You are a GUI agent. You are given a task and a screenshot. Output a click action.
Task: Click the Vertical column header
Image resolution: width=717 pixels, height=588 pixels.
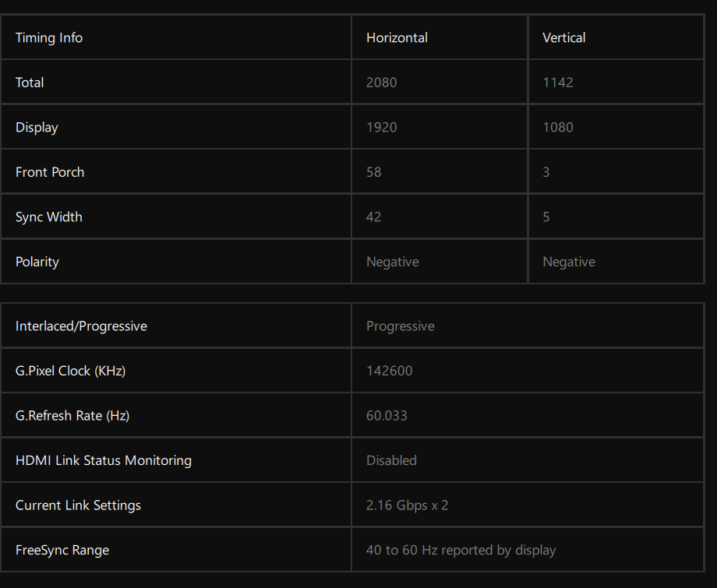click(564, 37)
